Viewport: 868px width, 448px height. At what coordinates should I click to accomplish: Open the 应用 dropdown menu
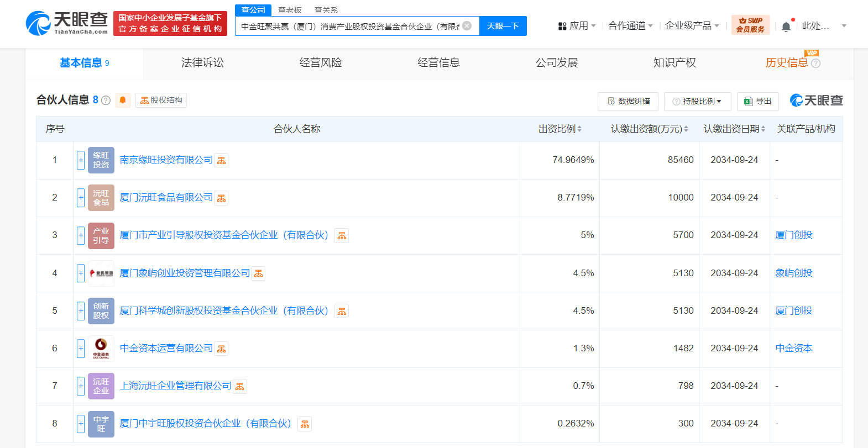(x=577, y=26)
